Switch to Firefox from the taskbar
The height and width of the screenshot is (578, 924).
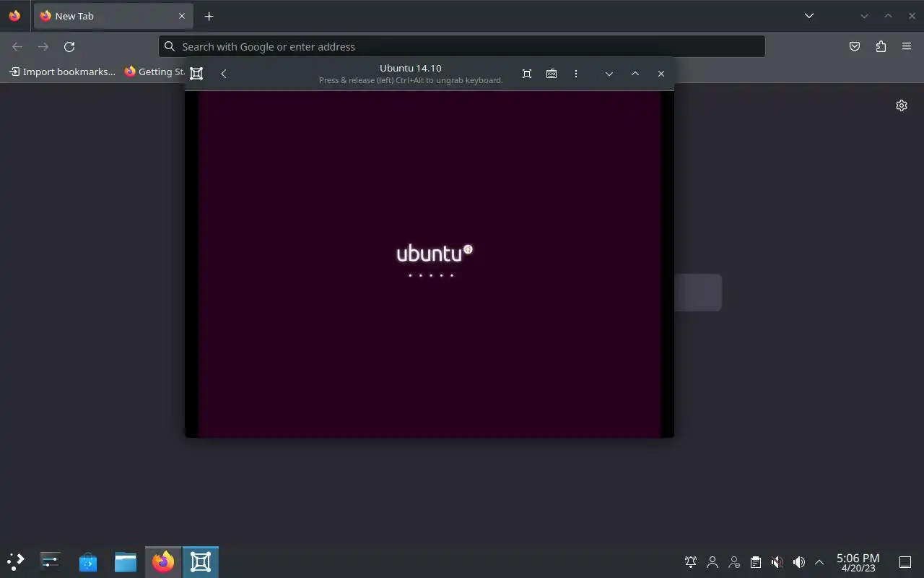(163, 561)
